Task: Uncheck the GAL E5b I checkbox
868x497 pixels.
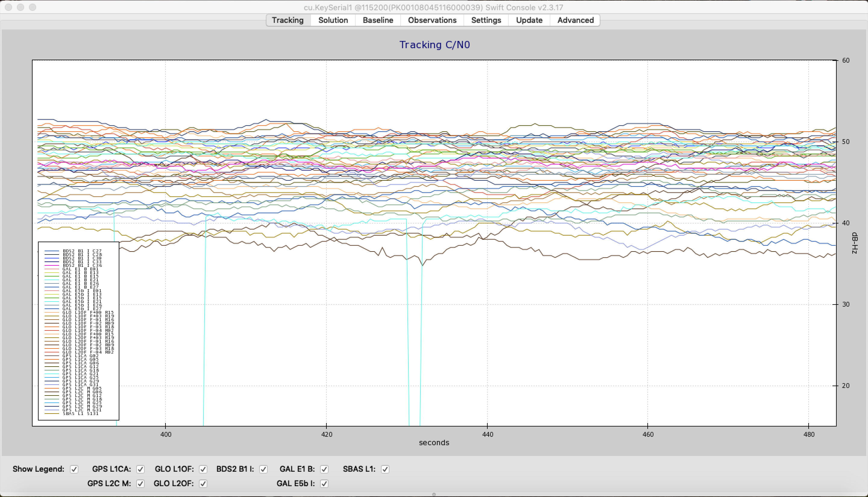Action: (x=324, y=483)
